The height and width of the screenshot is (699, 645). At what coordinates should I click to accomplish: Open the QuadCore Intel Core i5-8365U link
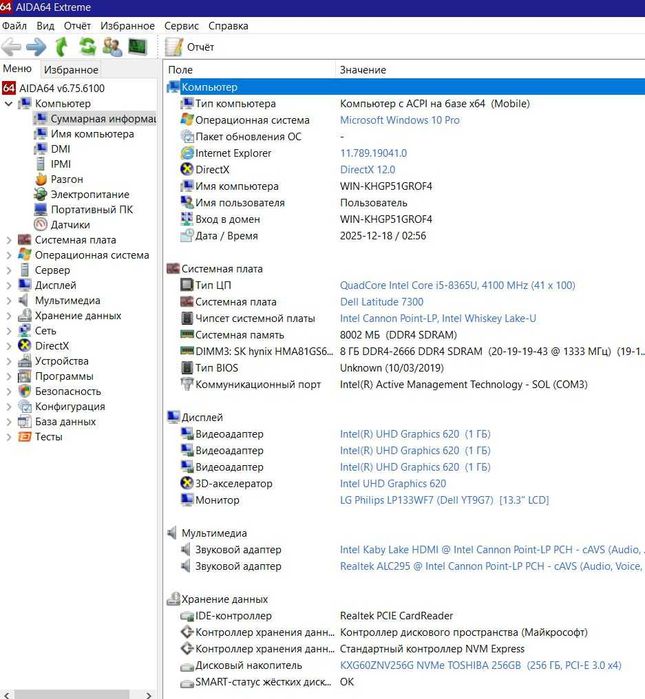click(457, 285)
